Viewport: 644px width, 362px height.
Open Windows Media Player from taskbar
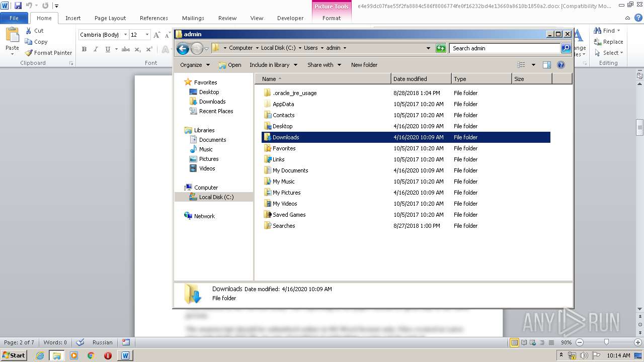[74, 355]
